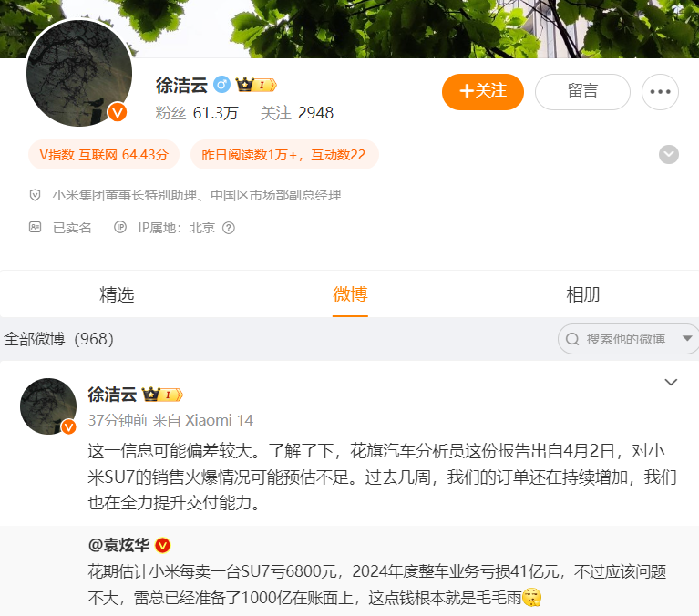Open the three-dot more options menu
The width and height of the screenshot is (699, 616).
[660, 92]
